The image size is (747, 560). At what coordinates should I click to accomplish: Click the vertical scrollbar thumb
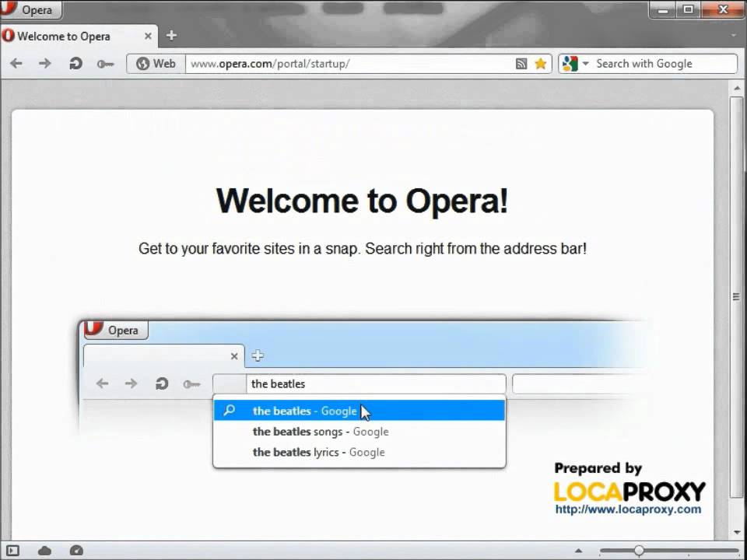tap(737, 298)
